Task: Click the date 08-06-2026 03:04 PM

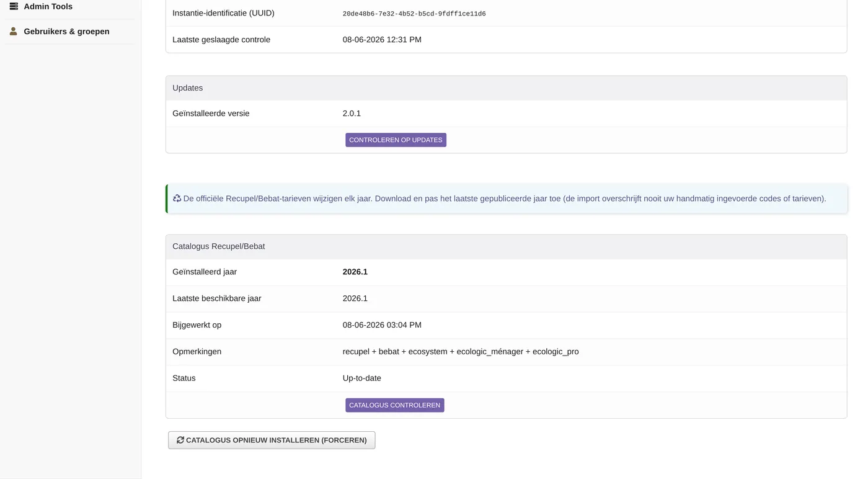Action: [x=382, y=325]
